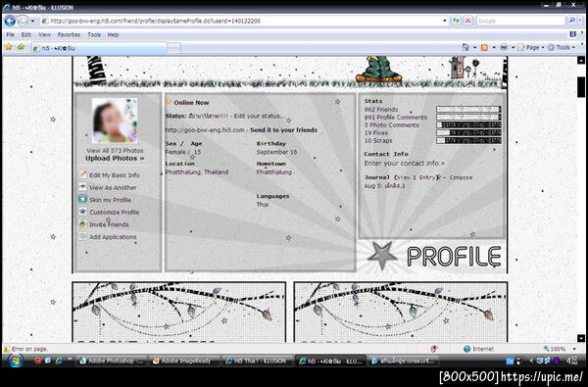Click the View As Another icon
Image resolution: width=588 pixels, height=387 pixels.
coord(82,187)
